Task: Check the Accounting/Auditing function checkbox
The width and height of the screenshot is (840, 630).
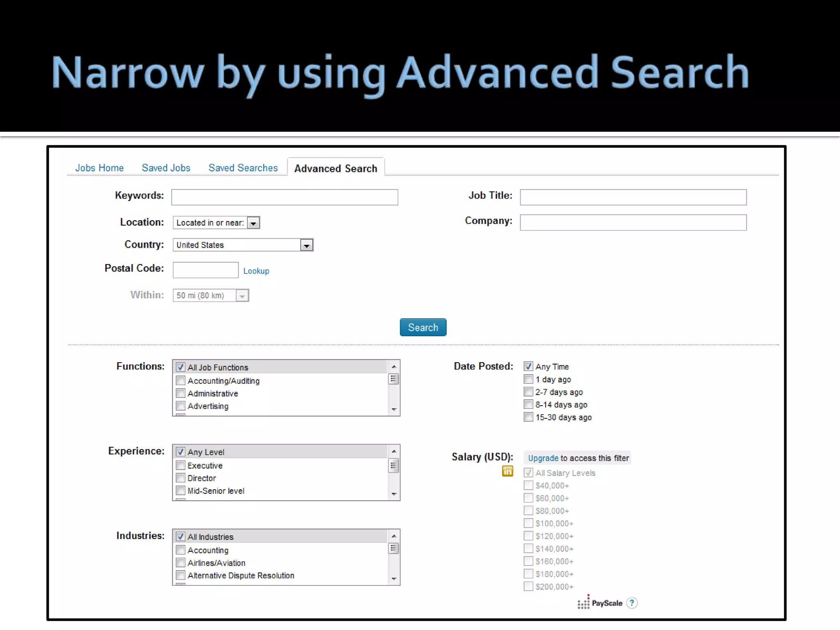Action: point(180,381)
